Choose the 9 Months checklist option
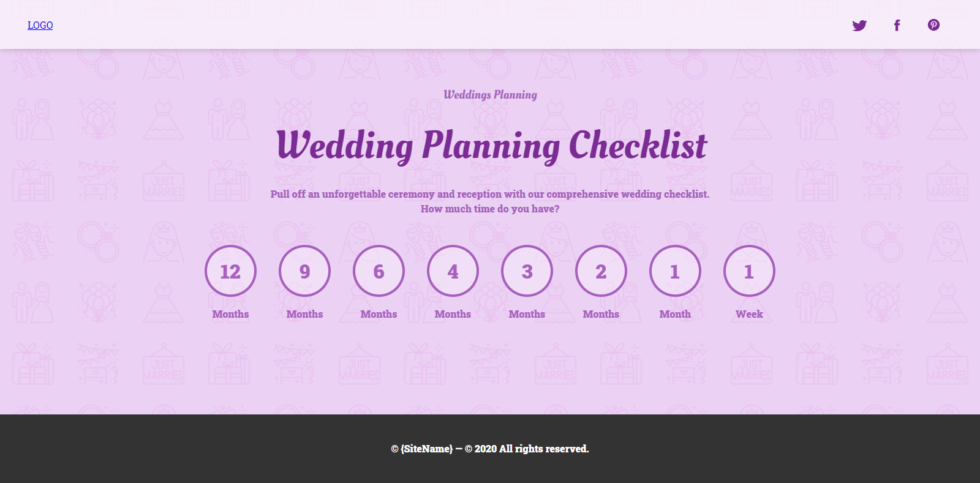The width and height of the screenshot is (980, 483). click(304, 271)
